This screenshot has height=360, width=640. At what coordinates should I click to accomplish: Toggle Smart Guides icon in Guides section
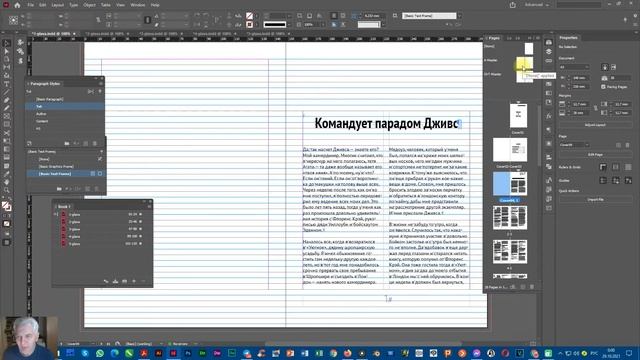coord(628,180)
